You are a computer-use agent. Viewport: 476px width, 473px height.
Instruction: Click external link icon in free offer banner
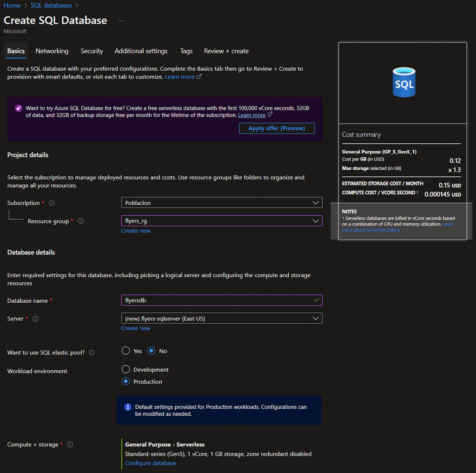pyautogui.click(x=270, y=114)
